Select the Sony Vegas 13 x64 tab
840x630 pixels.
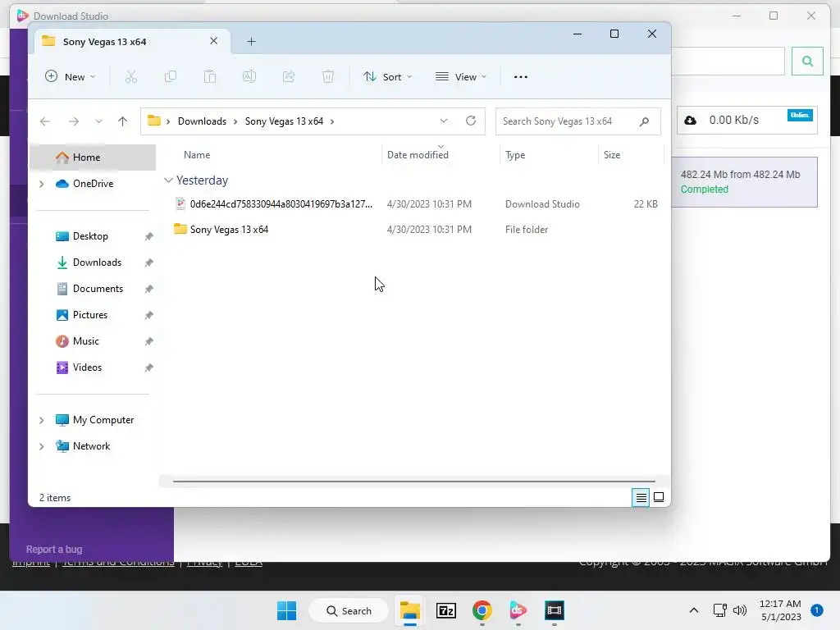pos(132,42)
